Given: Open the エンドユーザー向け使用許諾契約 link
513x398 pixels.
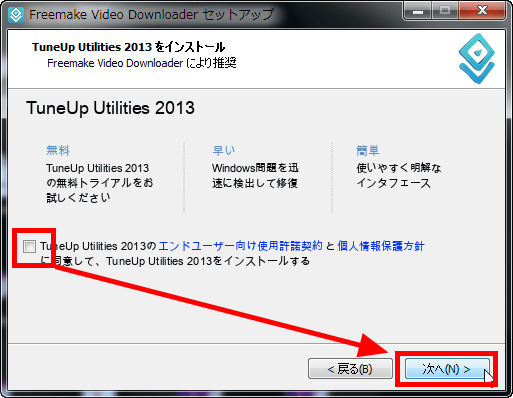Looking at the screenshot, I should tap(240, 246).
